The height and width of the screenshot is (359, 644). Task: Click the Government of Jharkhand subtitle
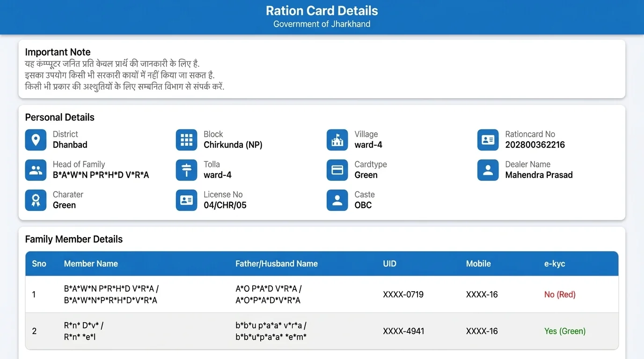pos(322,24)
